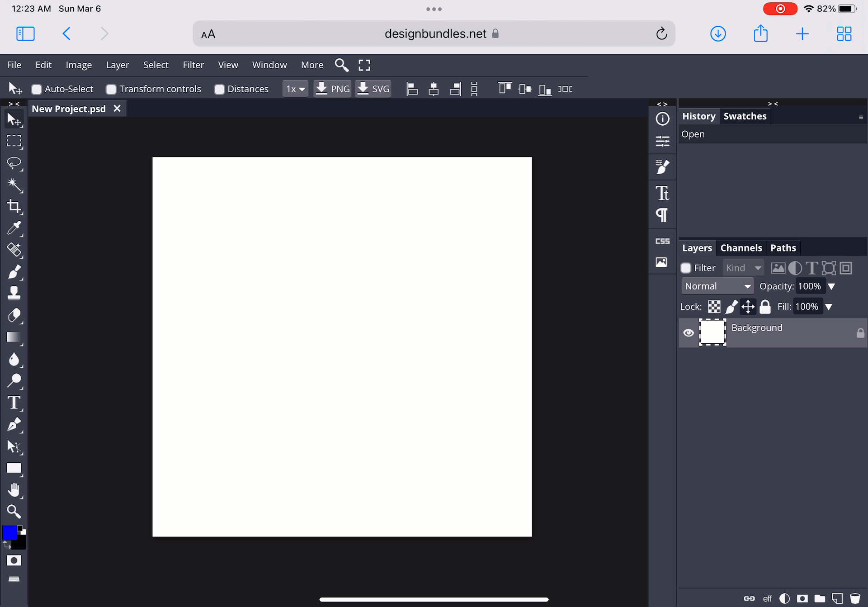Hide the Background layer eye icon
The image size is (868, 607).
tap(689, 333)
